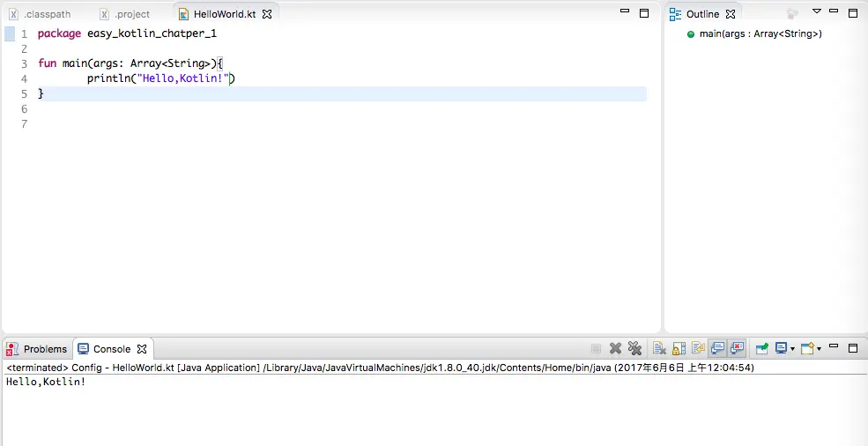Minimize the Outline panel
Viewport: 868px width, 446px height.
(x=834, y=11)
